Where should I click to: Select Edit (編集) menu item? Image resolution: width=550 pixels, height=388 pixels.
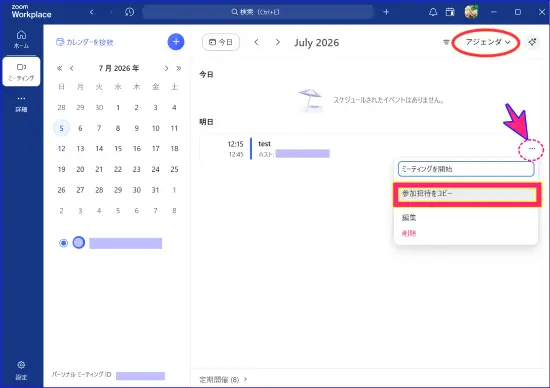409,218
